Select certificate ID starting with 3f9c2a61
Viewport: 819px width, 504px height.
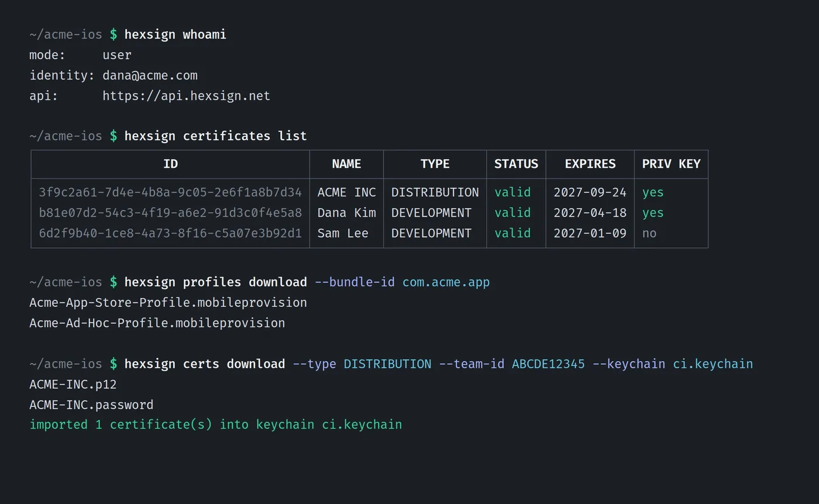pos(170,192)
